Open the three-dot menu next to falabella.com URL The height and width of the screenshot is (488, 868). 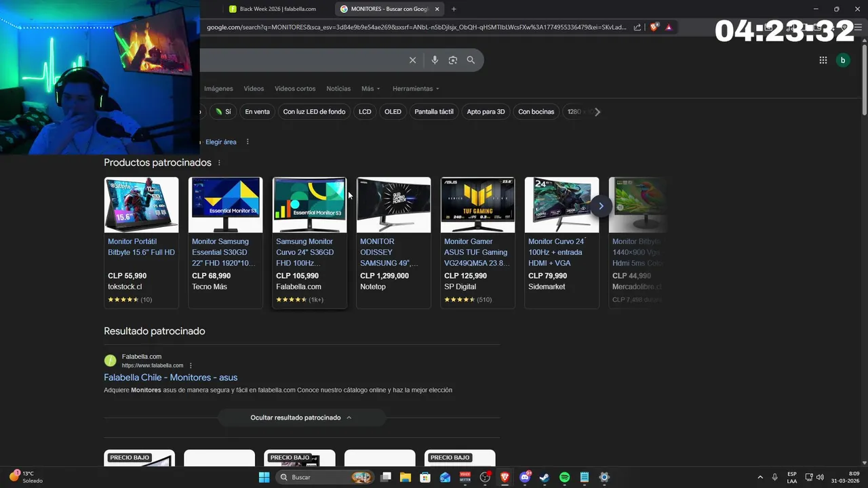click(191, 366)
